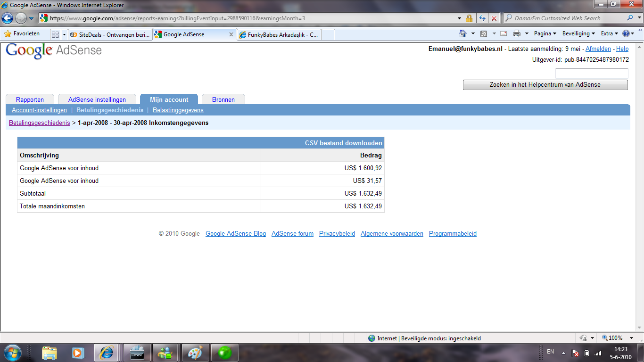Go back with the browser Back arrow
This screenshot has width=644, height=362.
coord(8,18)
